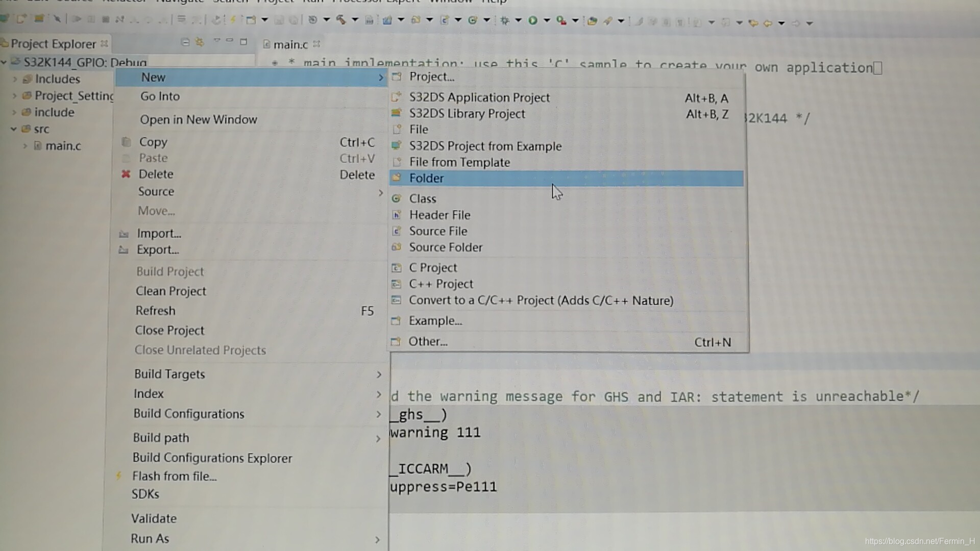Choose Header File in New submenu
The image size is (980, 551).
pyautogui.click(x=566, y=215)
